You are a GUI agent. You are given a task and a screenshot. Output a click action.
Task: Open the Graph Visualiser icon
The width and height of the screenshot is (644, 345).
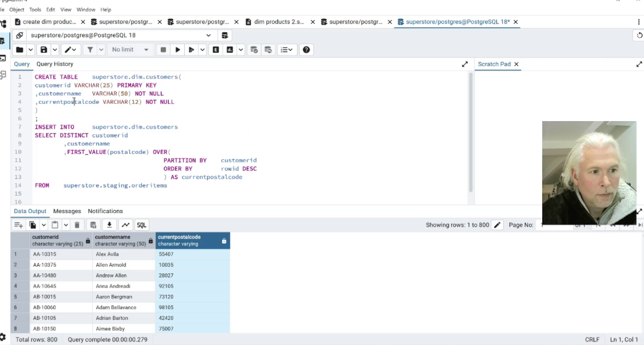click(x=125, y=225)
